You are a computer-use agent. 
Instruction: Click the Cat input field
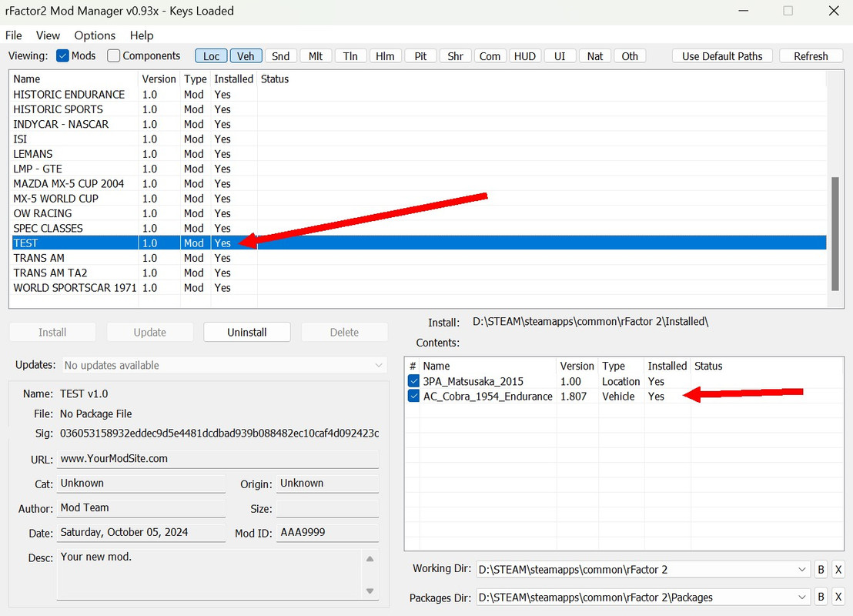coord(141,484)
